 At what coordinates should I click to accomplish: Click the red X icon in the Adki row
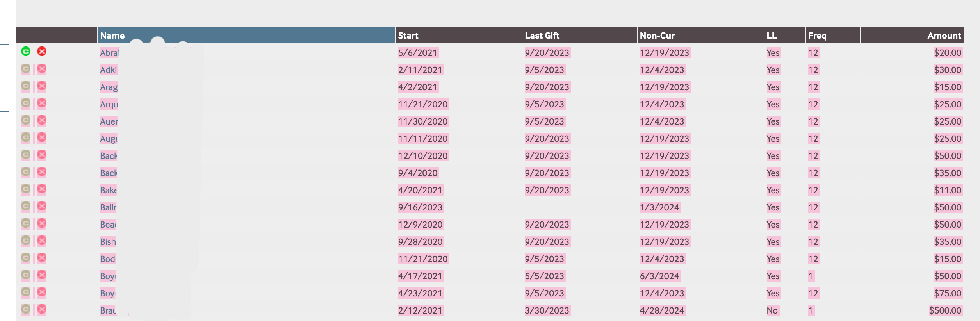[42, 69]
